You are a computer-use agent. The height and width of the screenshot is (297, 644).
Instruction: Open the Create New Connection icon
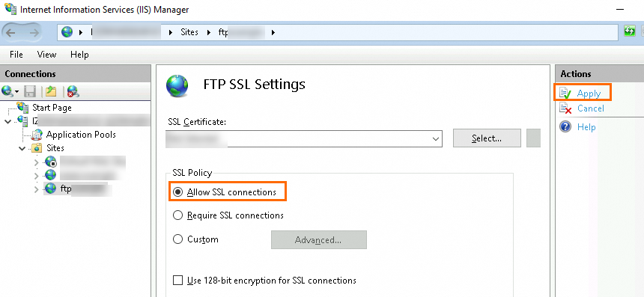point(10,91)
